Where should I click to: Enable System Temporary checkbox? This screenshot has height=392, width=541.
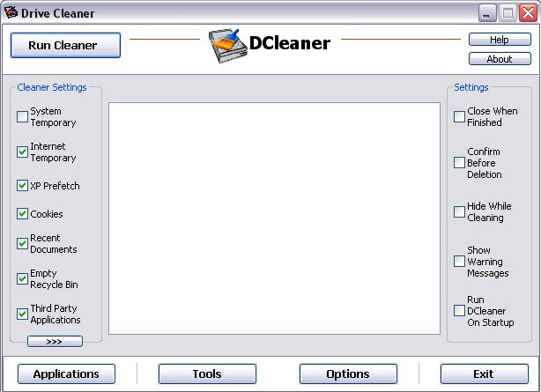22,116
